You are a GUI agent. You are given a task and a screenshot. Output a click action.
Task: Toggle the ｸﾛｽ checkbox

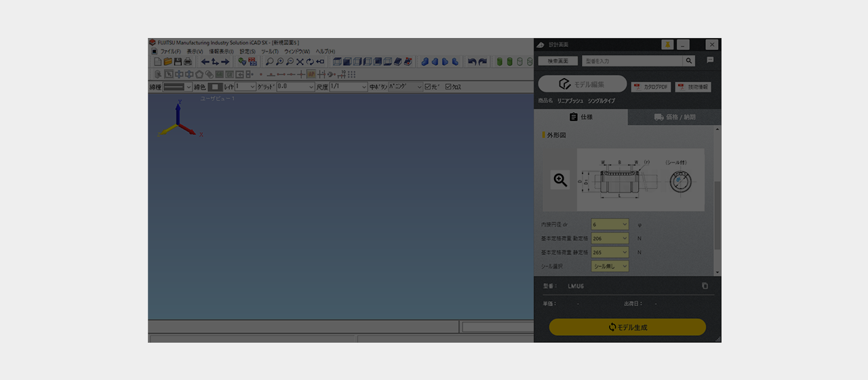click(x=449, y=87)
